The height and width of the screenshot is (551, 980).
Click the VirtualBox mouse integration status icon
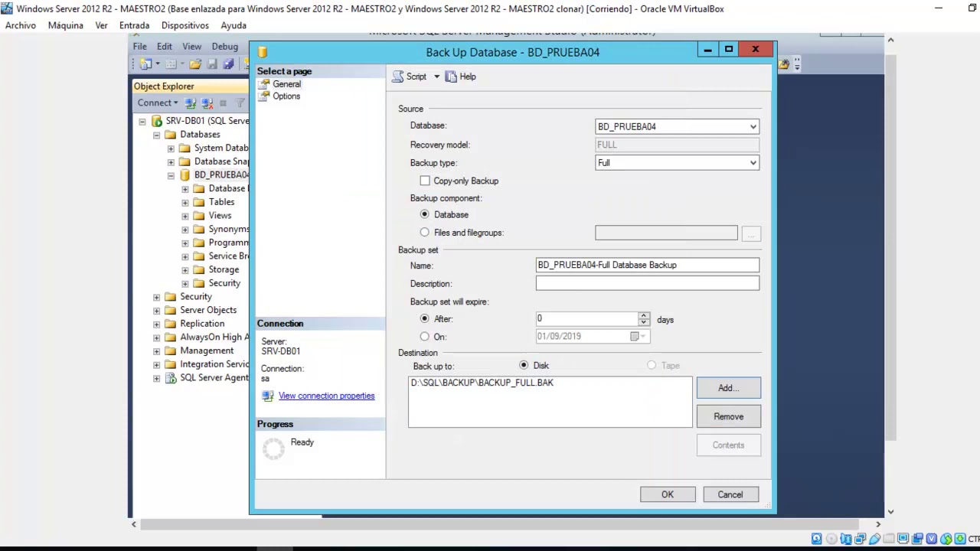pos(946,539)
